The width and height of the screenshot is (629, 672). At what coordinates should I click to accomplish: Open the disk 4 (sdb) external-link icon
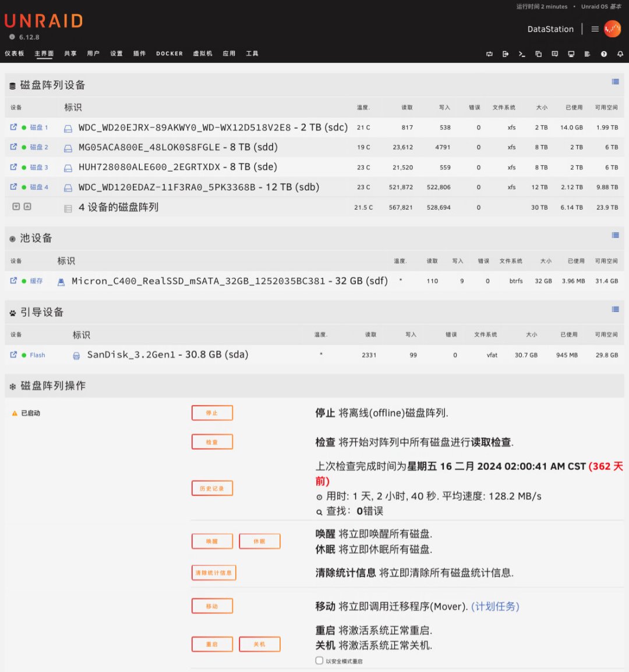[x=13, y=186]
